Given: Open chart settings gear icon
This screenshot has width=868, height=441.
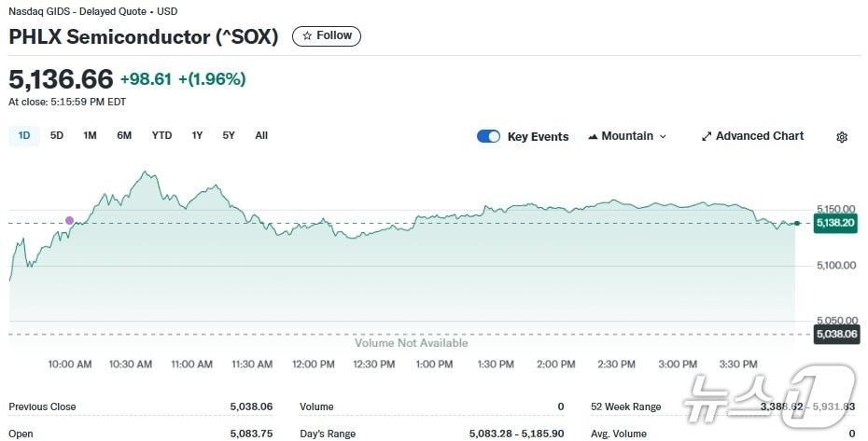Looking at the screenshot, I should click(842, 137).
